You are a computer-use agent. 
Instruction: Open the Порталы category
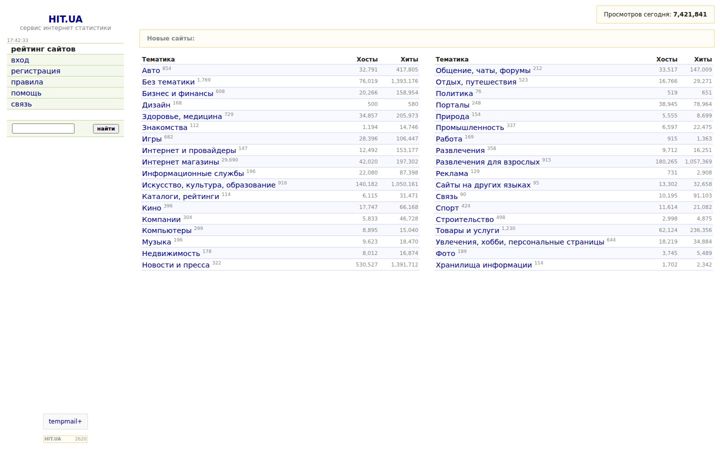pyautogui.click(x=452, y=105)
